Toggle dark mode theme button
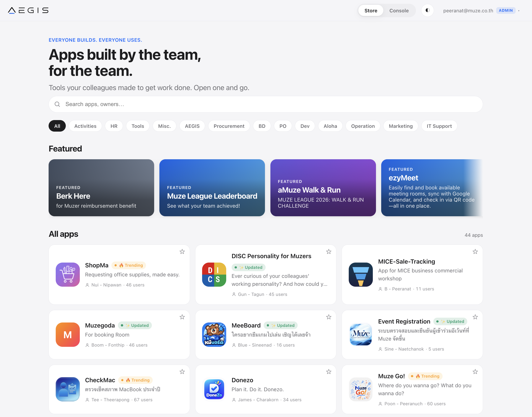The width and height of the screenshot is (532, 417). pos(427,10)
